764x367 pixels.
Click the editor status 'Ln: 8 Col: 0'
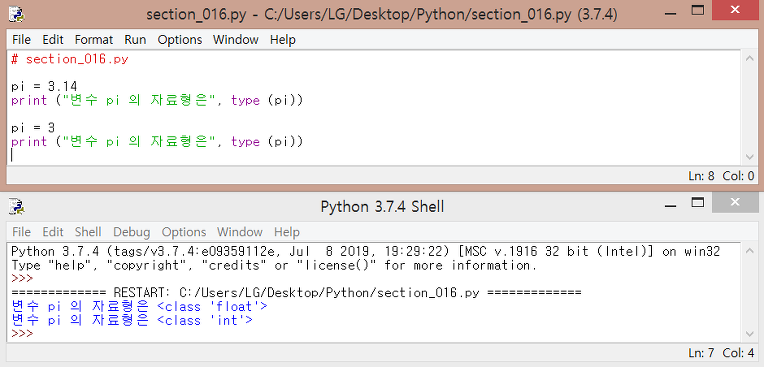721,176
